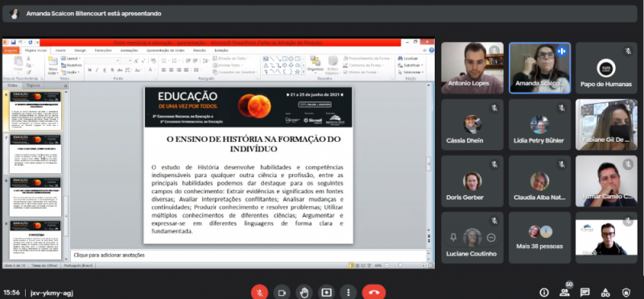Select Antonio Lopes video tile
The height and width of the screenshot is (299, 644).
point(473,69)
